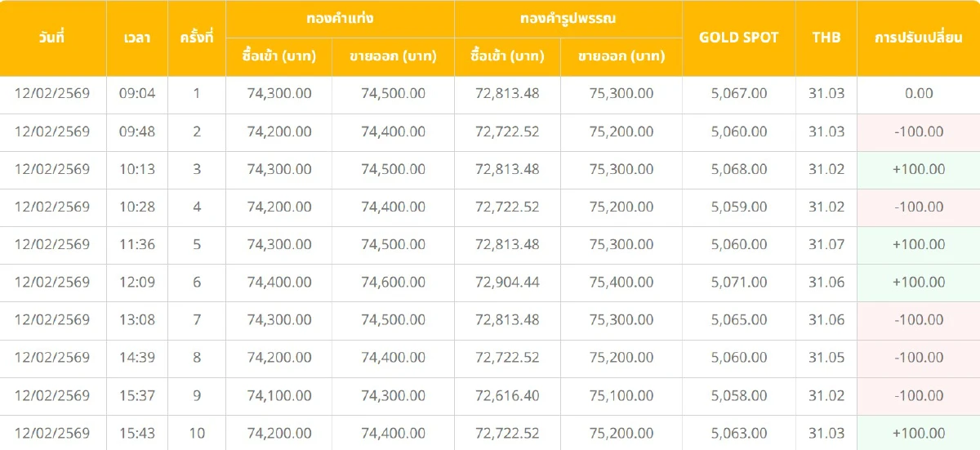
Task: Click the เวลา column header
Action: 137,38
